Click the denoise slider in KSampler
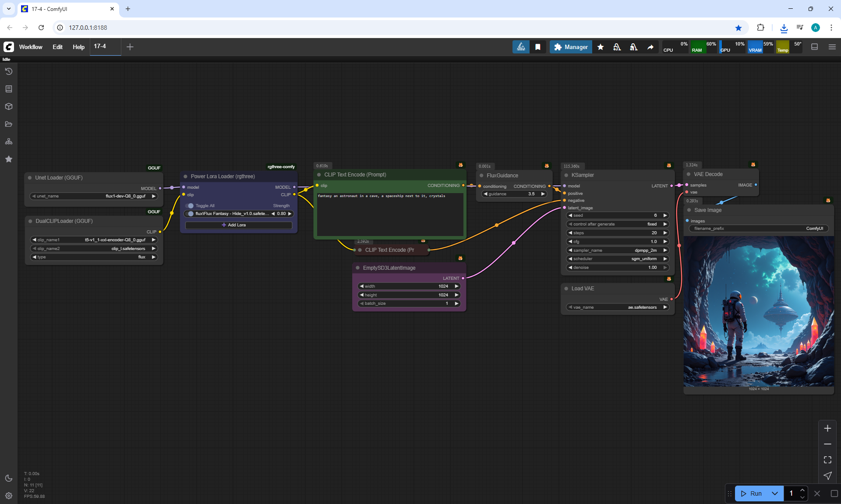Image resolution: width=841 pixels, height=504 pixels. (x=617, y=268)
